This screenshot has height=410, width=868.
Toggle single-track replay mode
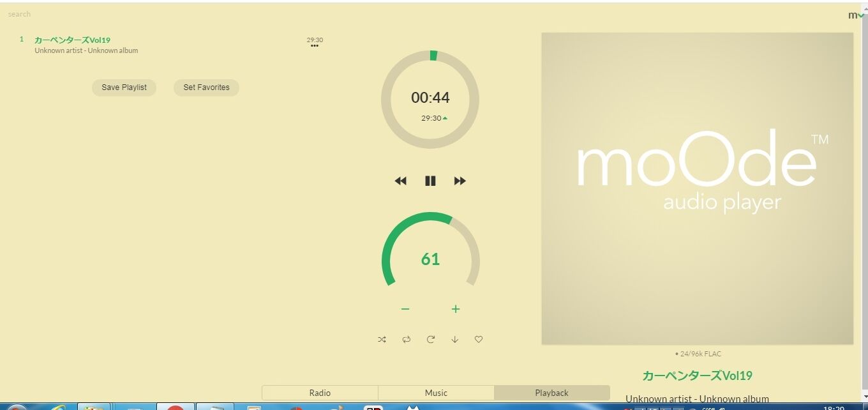431,340
